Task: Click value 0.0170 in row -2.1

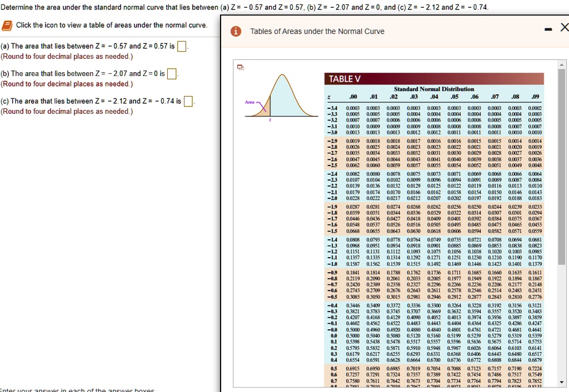Action: click(x=393, y=192)
